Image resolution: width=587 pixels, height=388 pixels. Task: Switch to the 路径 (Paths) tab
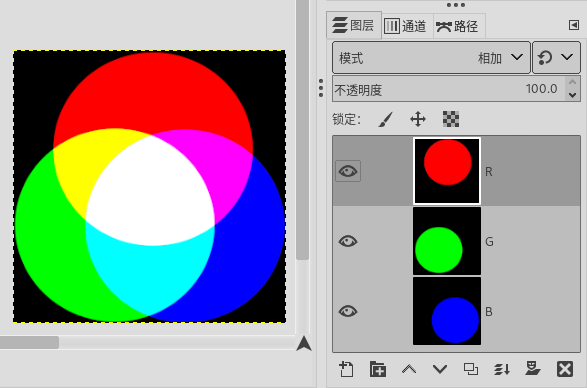click(459, 26)
